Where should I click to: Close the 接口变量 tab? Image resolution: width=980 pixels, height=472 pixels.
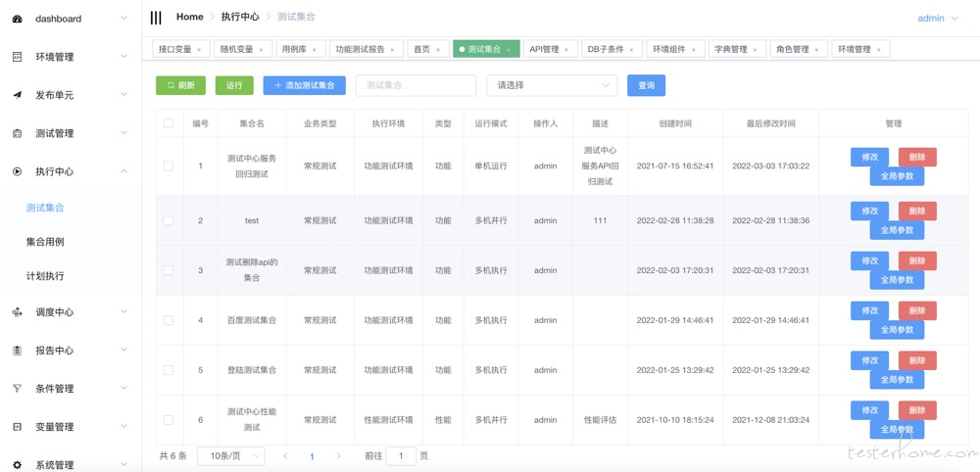pyautogui.click(x=199, y=49)
